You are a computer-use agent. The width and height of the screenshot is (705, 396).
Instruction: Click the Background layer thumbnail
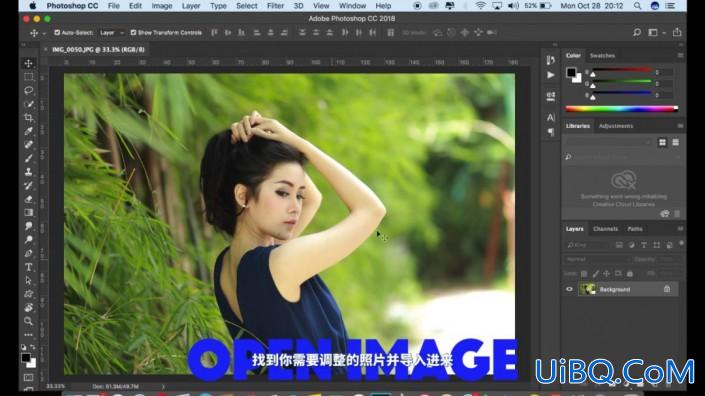tap(587, 289)
